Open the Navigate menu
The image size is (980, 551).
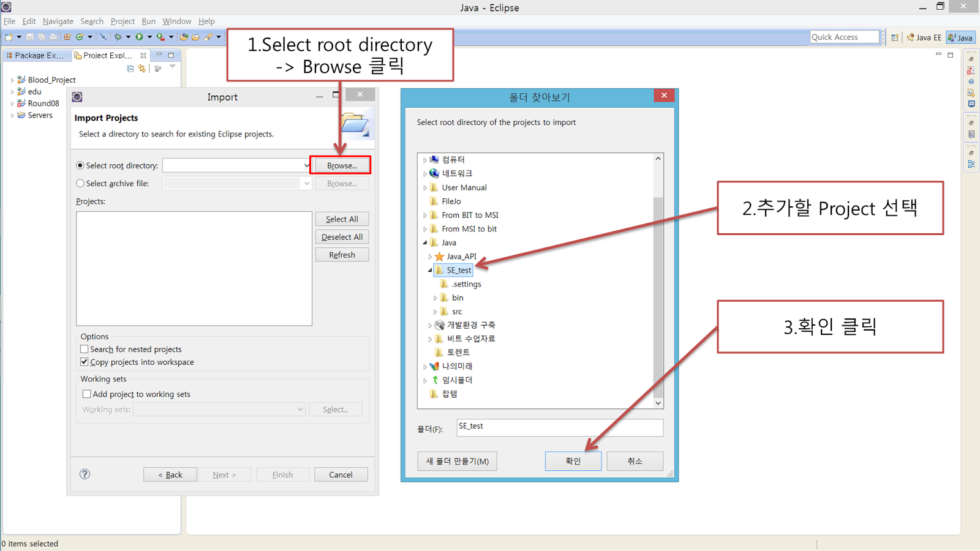pyautogui.click(x=58, y=21)
